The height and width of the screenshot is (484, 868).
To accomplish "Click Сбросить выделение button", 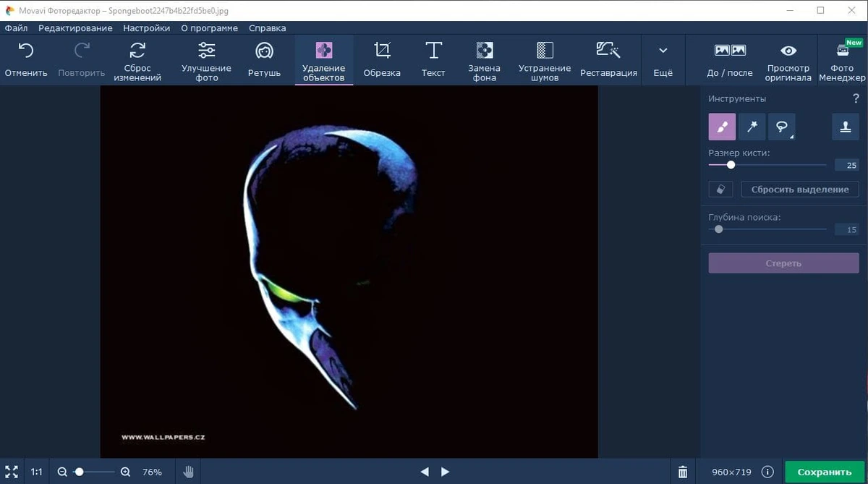I will (x=800, y=189).
